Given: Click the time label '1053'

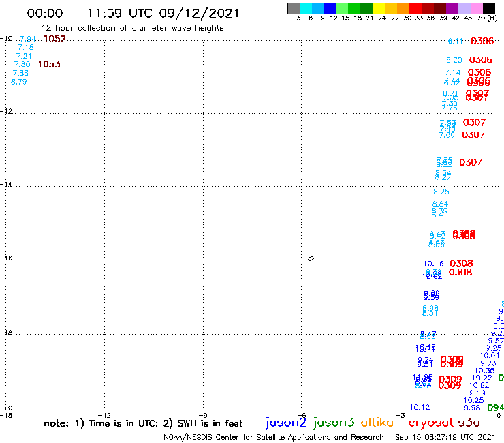Looking at the screenshot, I should (49, 64).
